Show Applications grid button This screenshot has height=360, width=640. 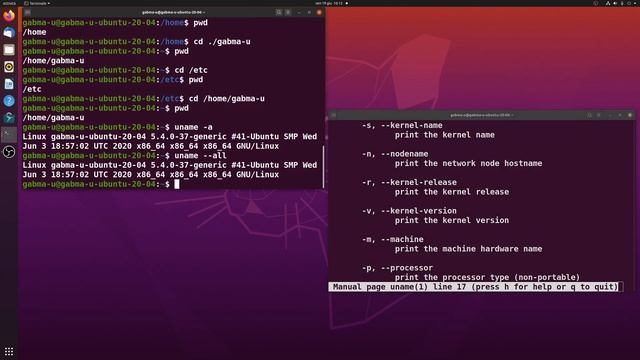[x=9, y=351]
